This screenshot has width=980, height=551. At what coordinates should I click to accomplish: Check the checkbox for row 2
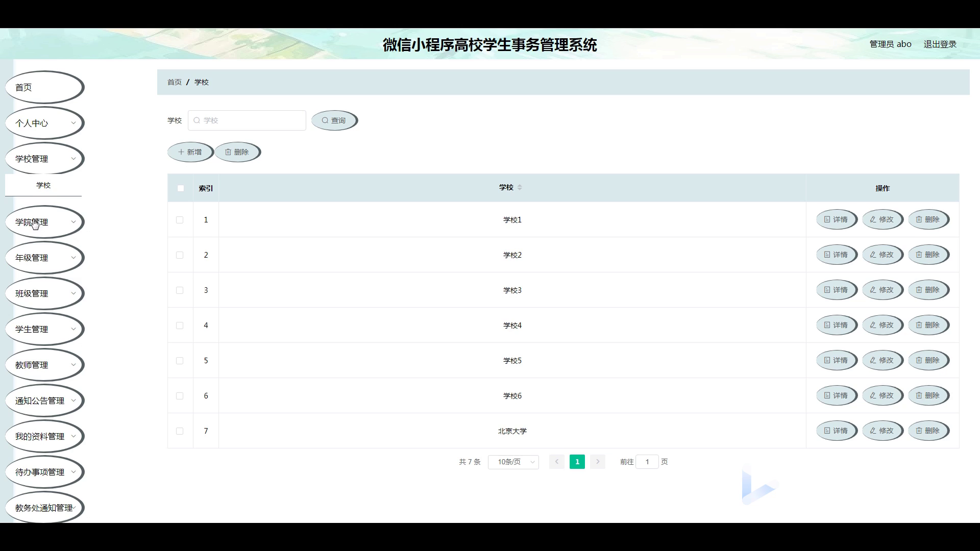tap(180, 255)
